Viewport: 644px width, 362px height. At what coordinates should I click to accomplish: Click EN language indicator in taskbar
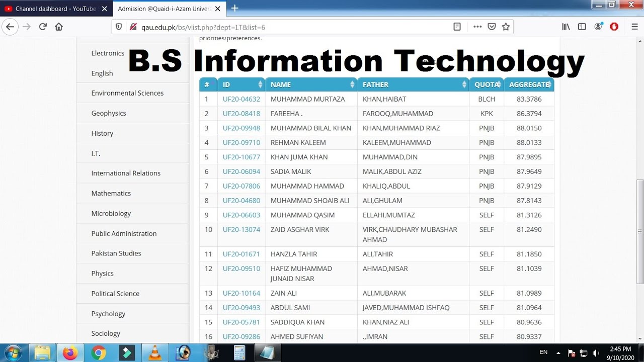point(543,352)
